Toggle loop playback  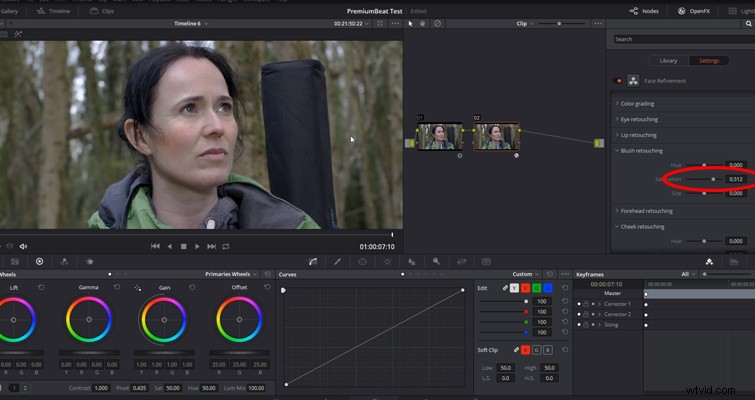pyautogui.click(x=226, y=246)
